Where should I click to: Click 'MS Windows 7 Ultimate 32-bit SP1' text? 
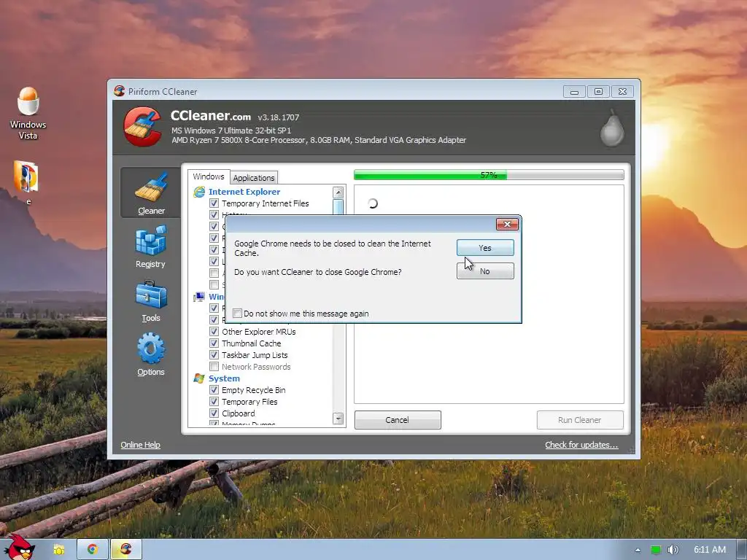(x=231, y=131)
